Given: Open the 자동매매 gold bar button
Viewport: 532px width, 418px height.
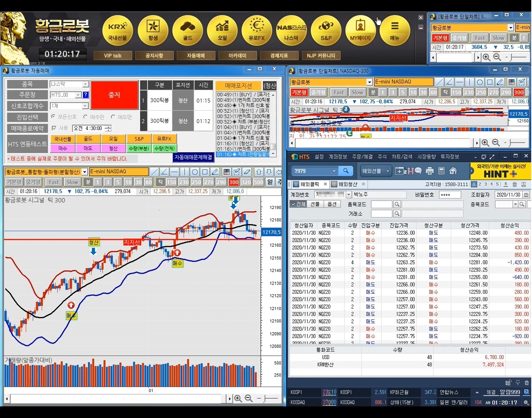Looking at the screenshot, I should [x=196, y=56].
